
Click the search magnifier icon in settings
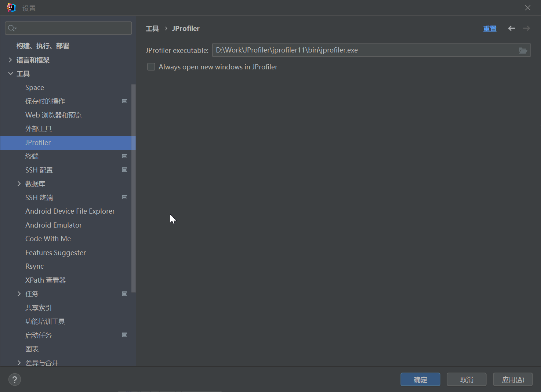12,28
